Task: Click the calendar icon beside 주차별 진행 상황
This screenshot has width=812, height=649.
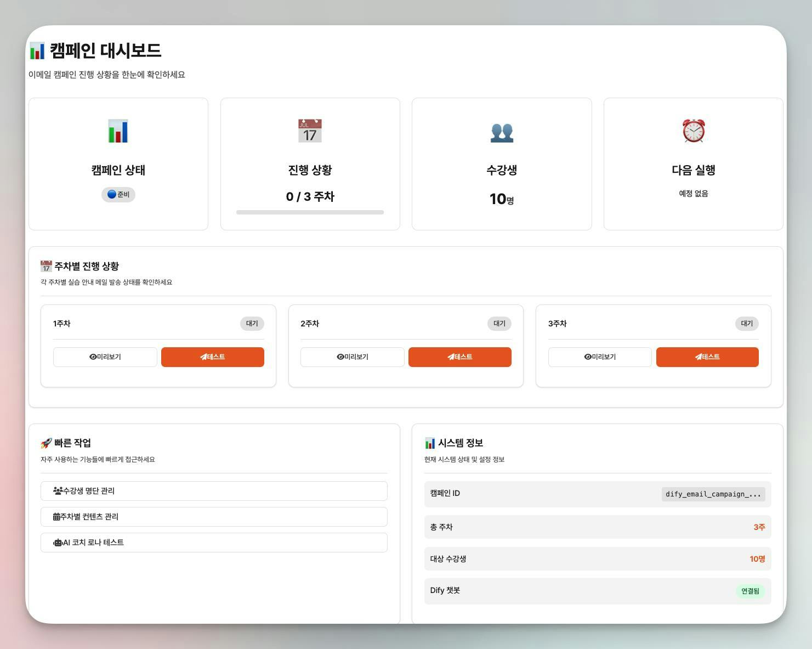Action: tap(46, 267)
